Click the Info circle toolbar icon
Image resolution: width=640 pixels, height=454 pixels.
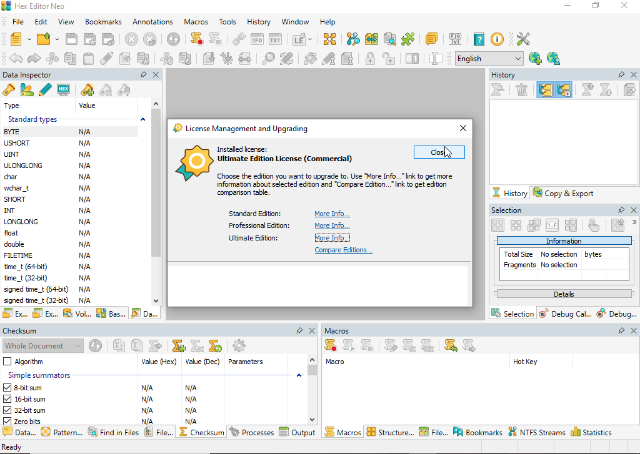click(497, 39)
